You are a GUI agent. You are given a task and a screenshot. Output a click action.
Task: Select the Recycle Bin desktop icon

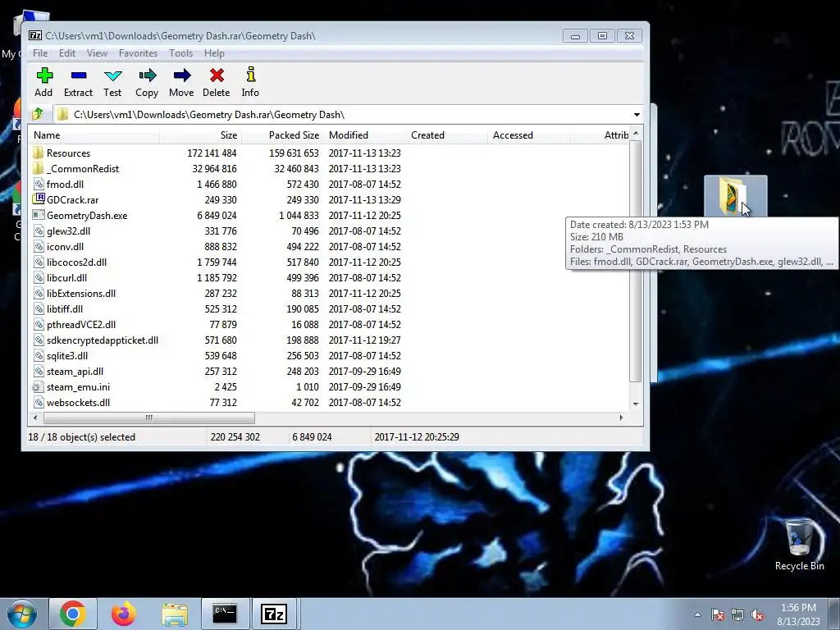click(799, 544)
